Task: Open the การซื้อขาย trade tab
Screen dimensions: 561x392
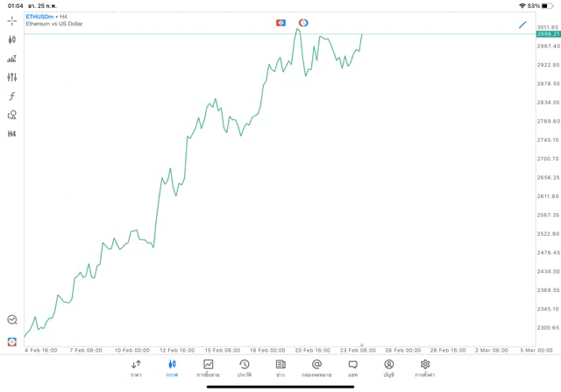Action: tap(209, 368)
